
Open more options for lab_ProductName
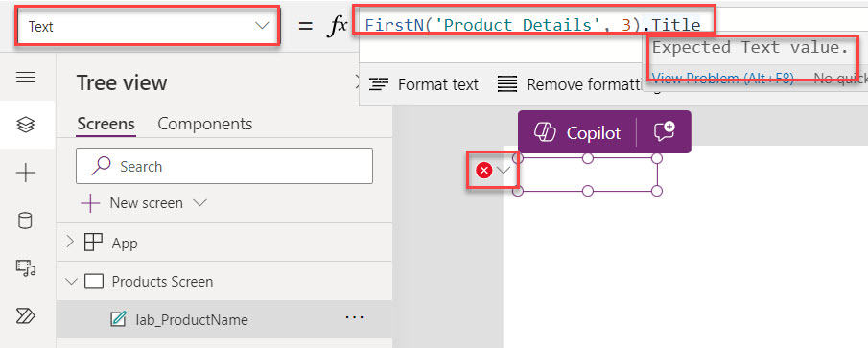[x=354, y=317]
